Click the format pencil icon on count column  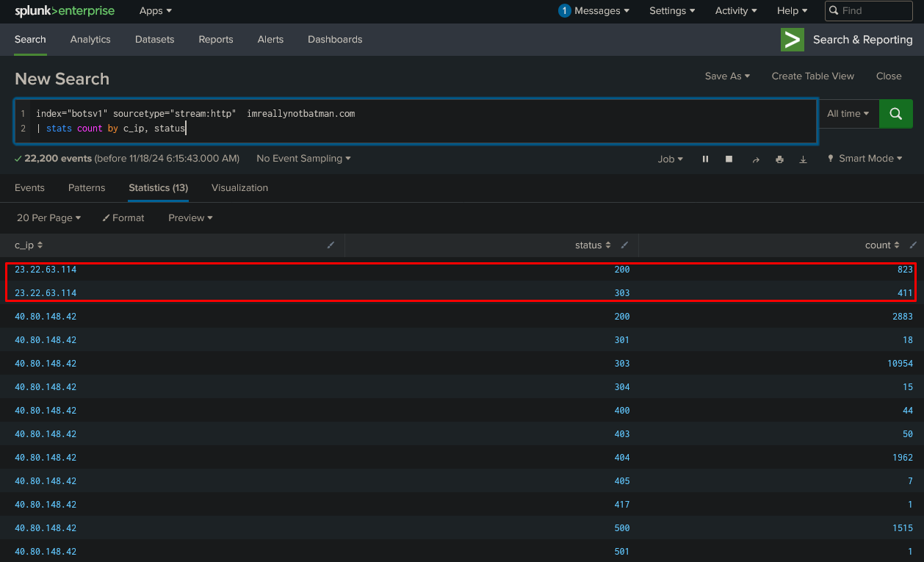[x=913, y=245]
